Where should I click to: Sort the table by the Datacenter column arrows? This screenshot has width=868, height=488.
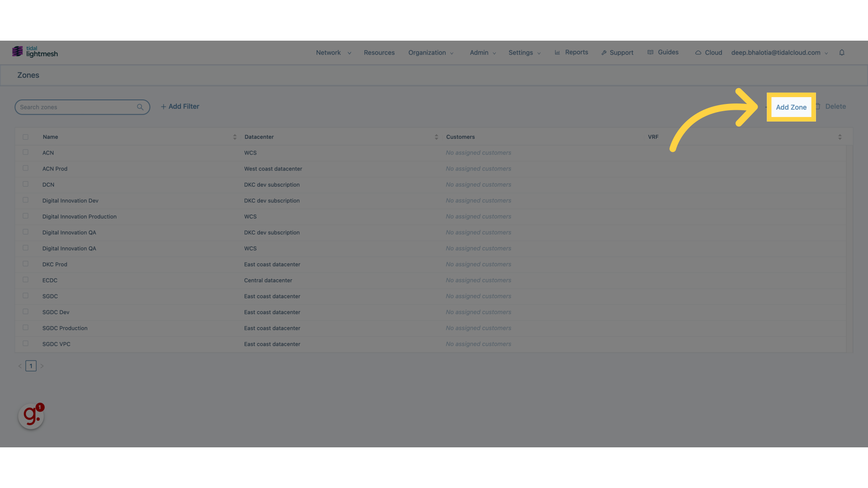436,137
